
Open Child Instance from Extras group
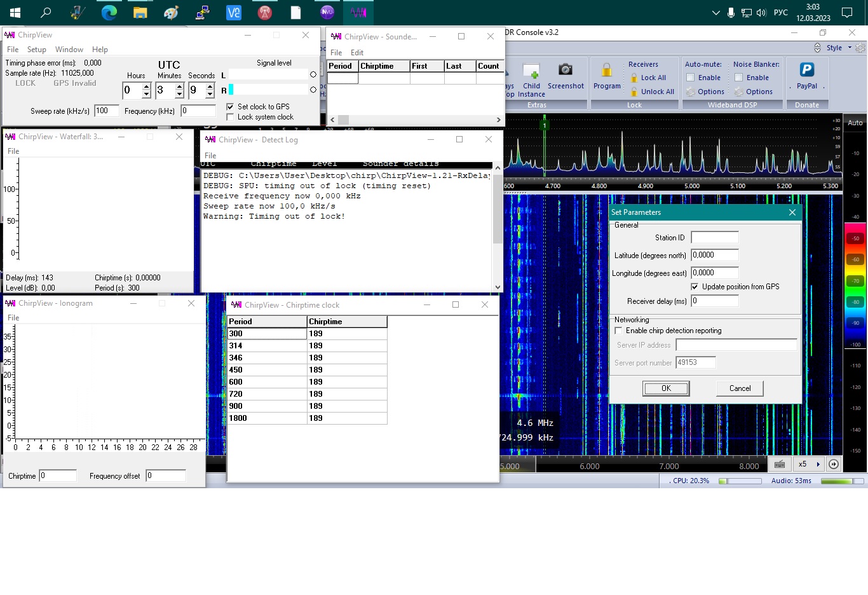(531, 71)
